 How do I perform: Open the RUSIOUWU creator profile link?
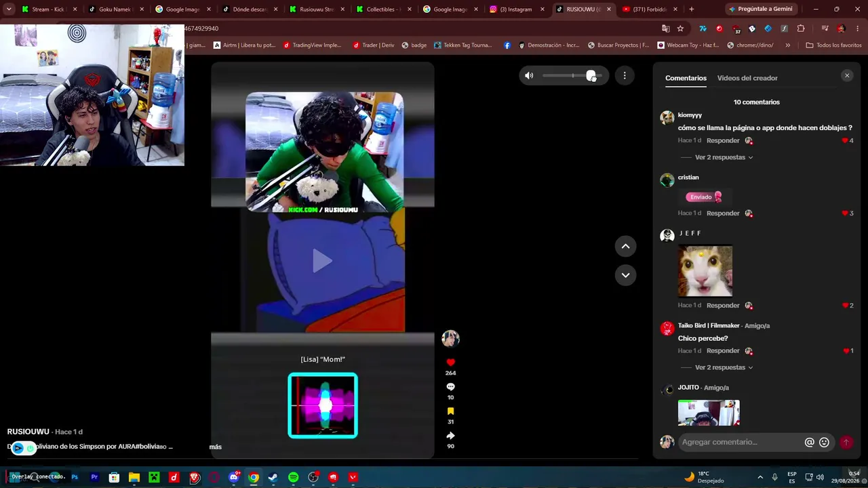tap(28, 432)
